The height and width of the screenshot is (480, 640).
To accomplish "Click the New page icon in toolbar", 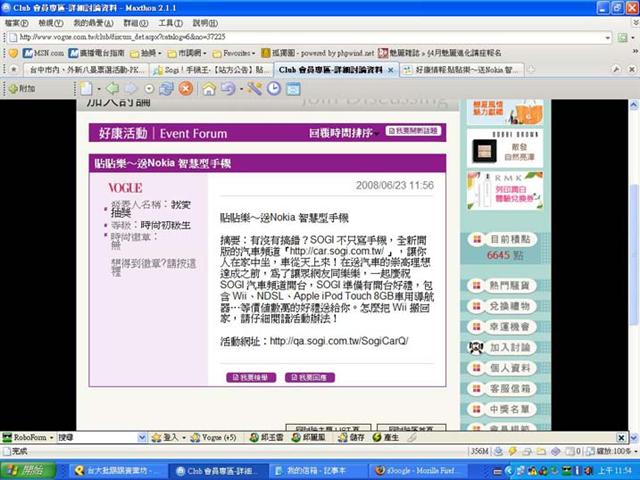I will coord(86,88).
